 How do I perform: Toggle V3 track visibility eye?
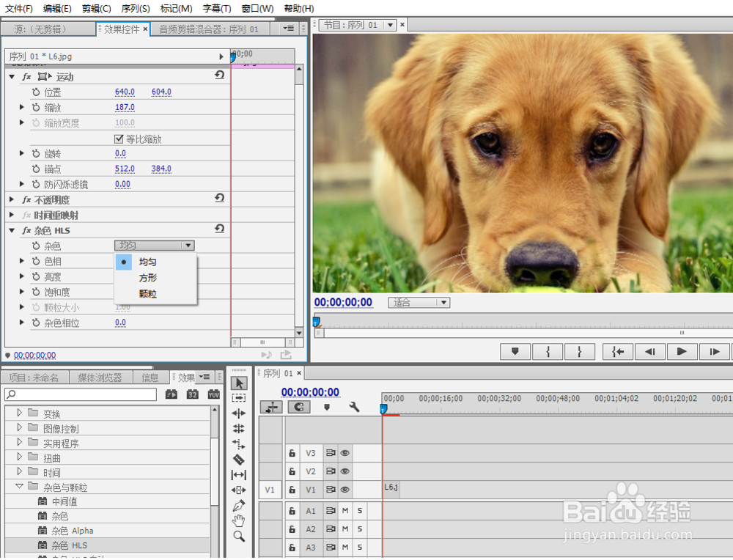point(345,453)
